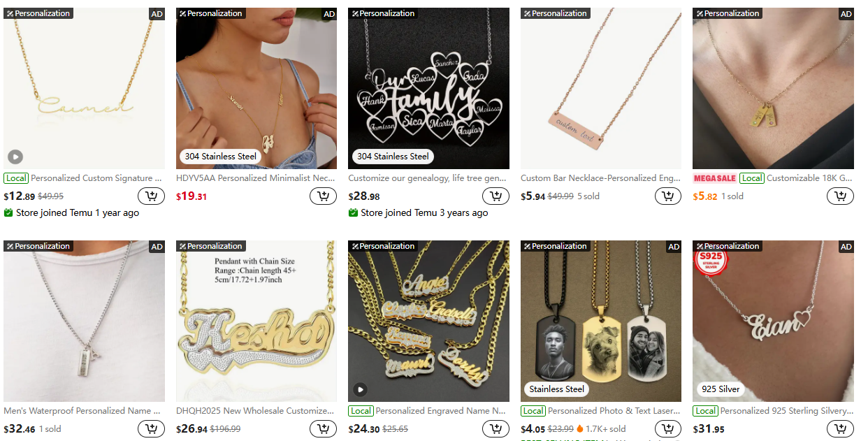Play video on the gold name necklaces image

click(360, 389)
